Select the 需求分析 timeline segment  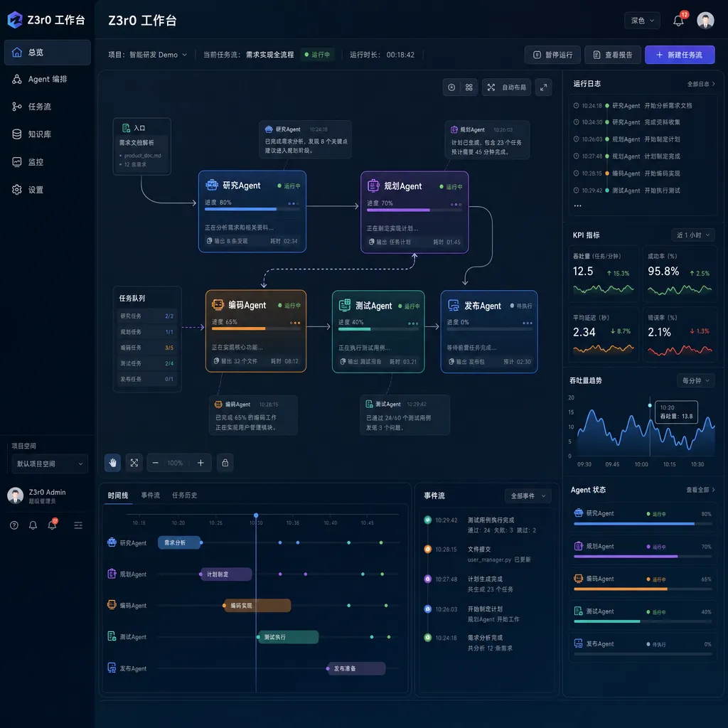click(x=179, y=542)
